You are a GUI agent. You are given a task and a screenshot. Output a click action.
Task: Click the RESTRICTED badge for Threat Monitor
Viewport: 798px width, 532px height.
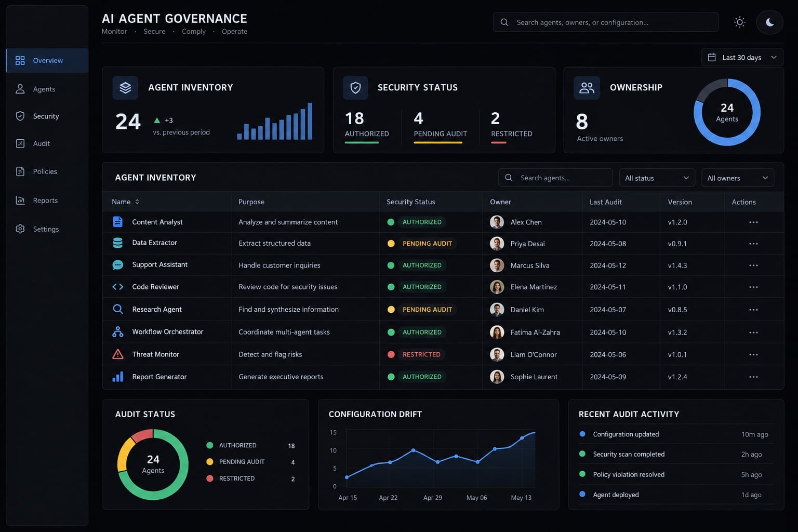click(x=421, y=355)
